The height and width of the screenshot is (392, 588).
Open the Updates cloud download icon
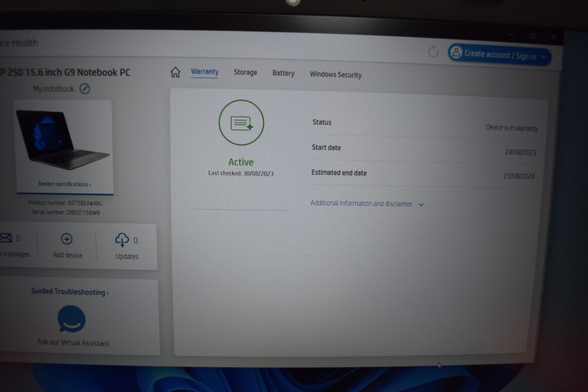pyautogui.click(x=122, y=240)
